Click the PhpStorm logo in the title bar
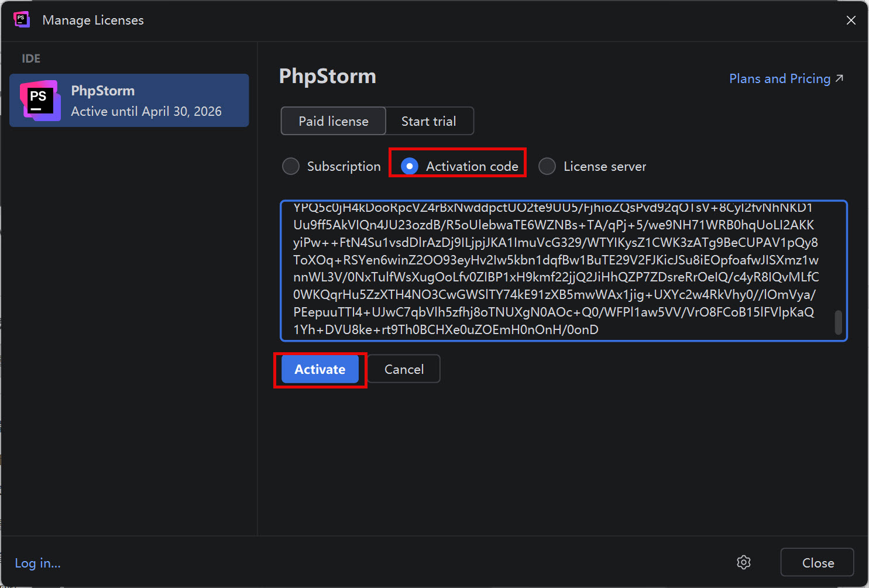869x588 pixels. pyautogui.click(x=22, y=20)
